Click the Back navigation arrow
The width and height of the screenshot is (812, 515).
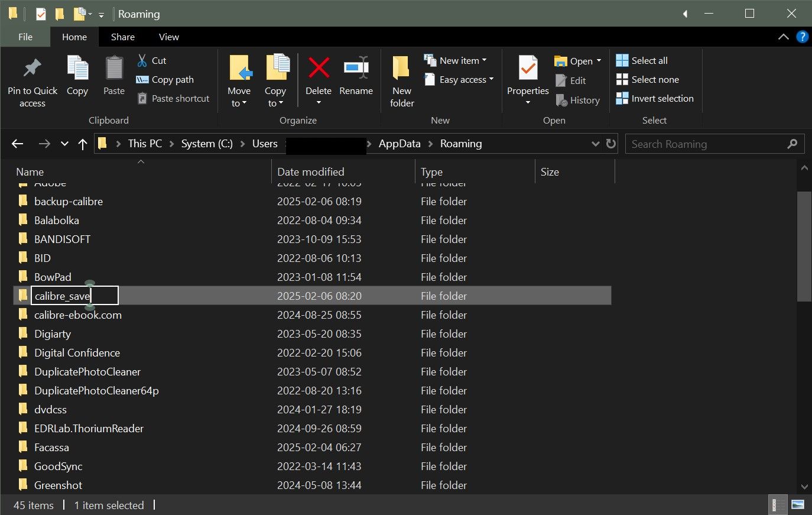click(x=18, y=144)
